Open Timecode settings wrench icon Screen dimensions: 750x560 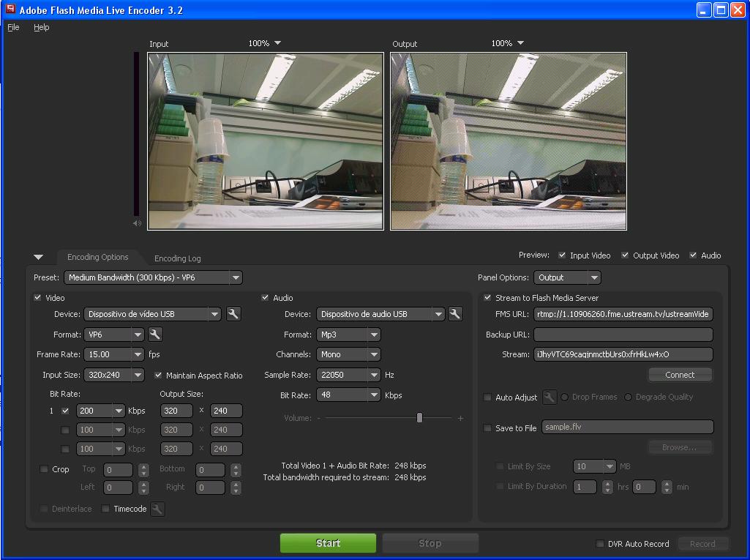pyautogui.click(x=157, y=509)
